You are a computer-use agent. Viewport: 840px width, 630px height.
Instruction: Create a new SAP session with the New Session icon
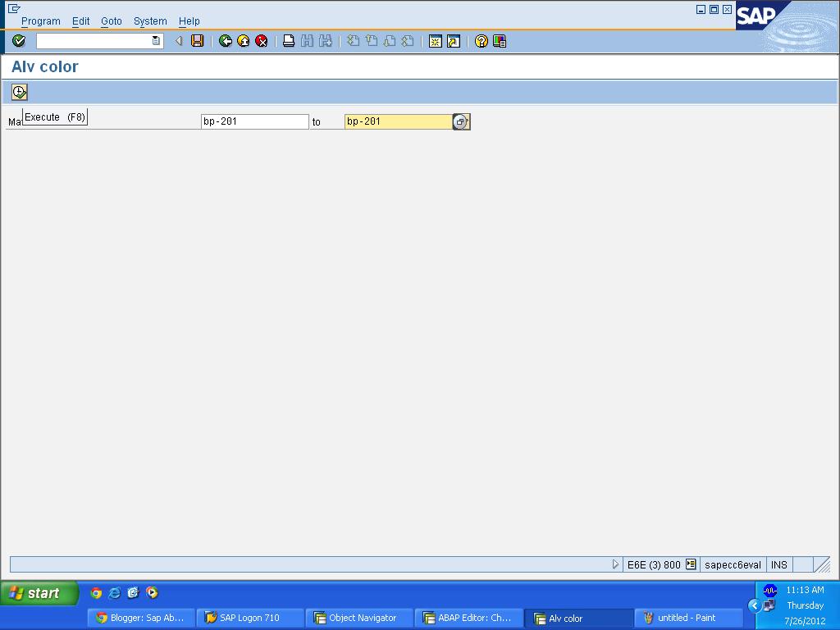coord(435,41)
